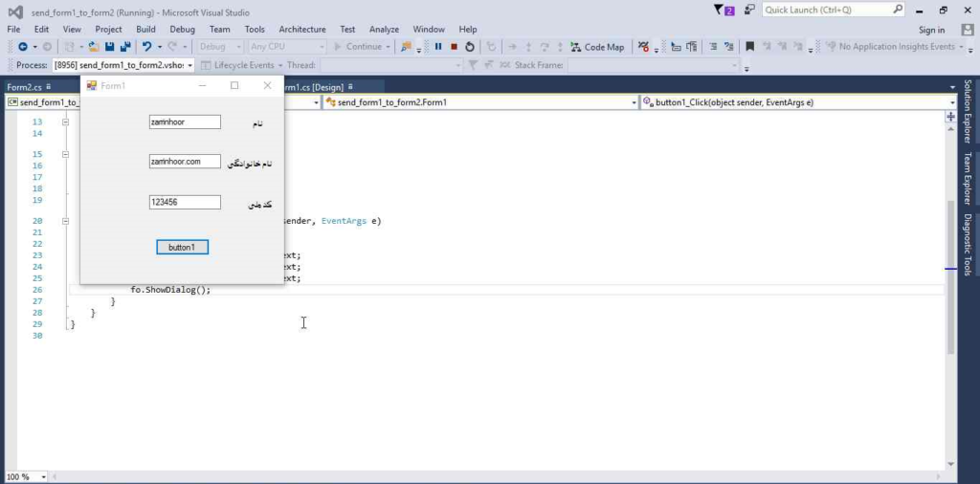980x484 pixels.
Task: Open the Debug menu
Action: pos(182,30)
